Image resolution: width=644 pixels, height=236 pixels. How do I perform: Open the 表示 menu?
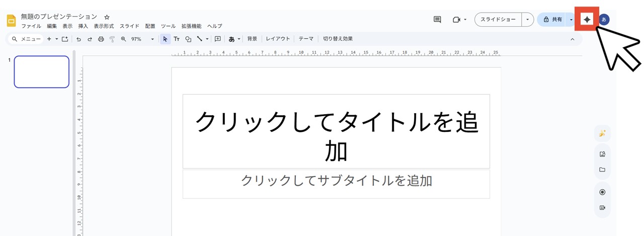pos(67,26)
